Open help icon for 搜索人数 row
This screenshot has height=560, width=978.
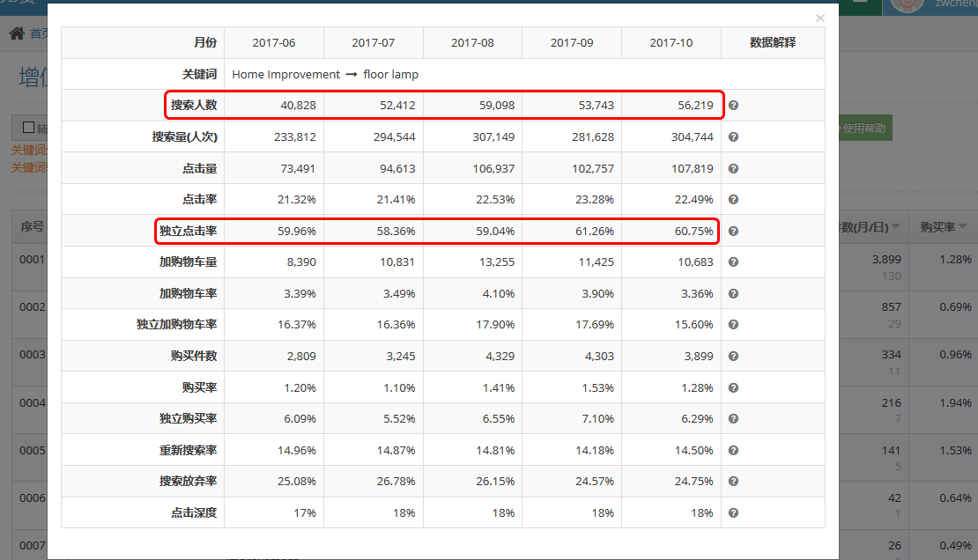click(733, 106)
